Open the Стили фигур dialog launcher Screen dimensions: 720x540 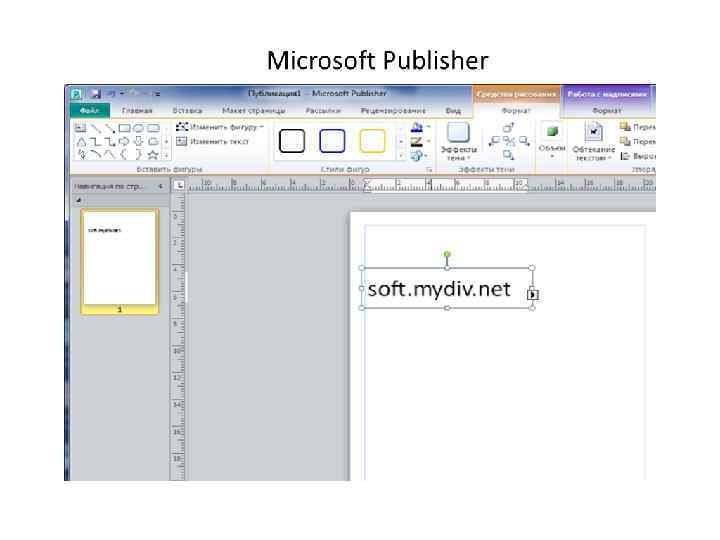click(x=429, y=170)
